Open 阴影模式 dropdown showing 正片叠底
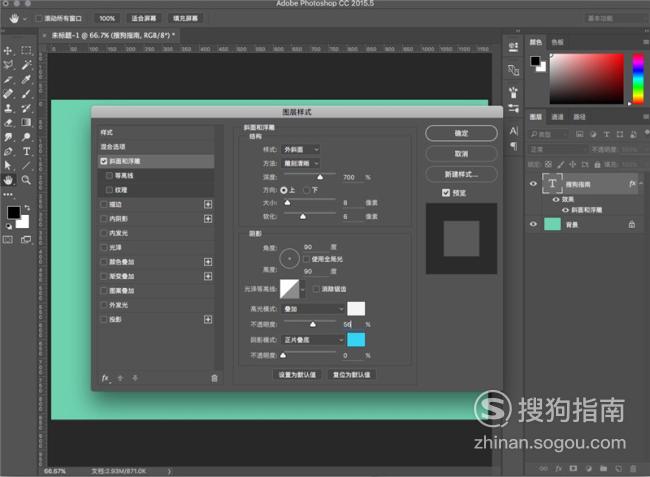Viewport: 650px width, 477px height. tap(313, 340)
